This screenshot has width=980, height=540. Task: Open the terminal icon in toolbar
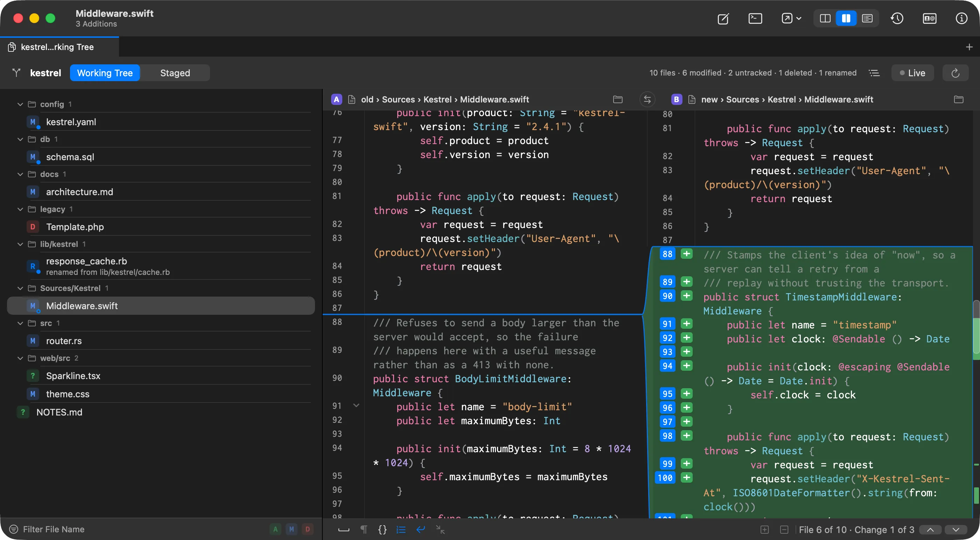pyautogui.click(x=755, y=18)
